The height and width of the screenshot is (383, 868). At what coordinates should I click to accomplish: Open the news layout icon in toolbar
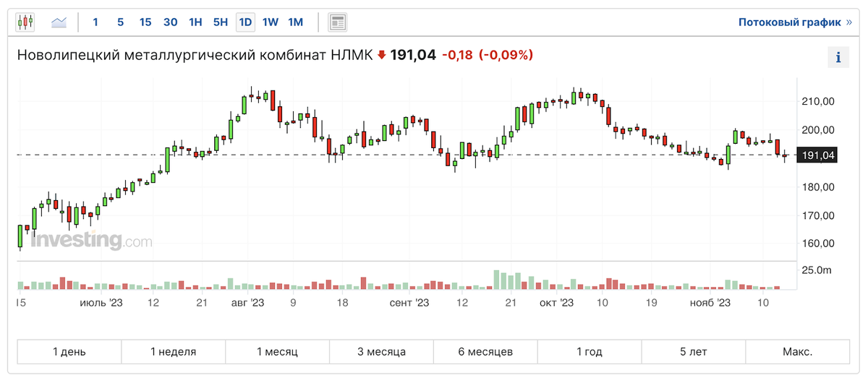pos(337,22)
